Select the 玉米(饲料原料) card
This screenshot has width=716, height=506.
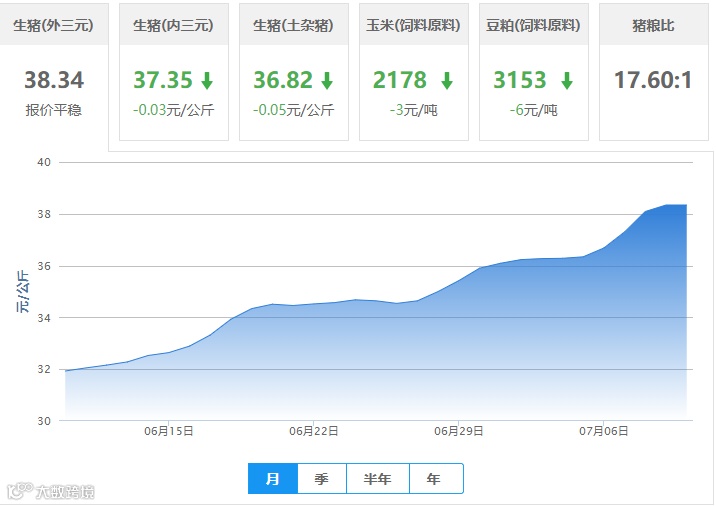click(x=414, y=72)
